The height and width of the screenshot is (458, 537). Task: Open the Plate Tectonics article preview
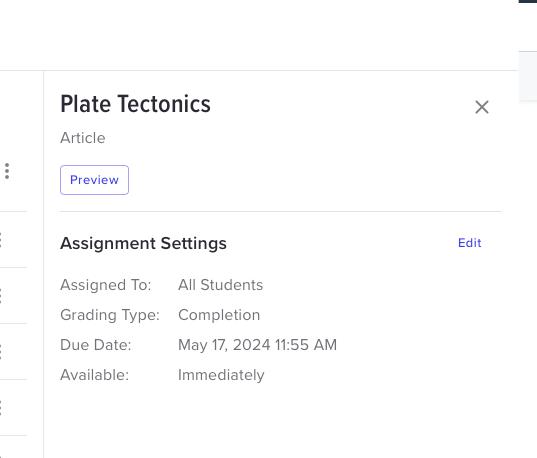point(95,180)
